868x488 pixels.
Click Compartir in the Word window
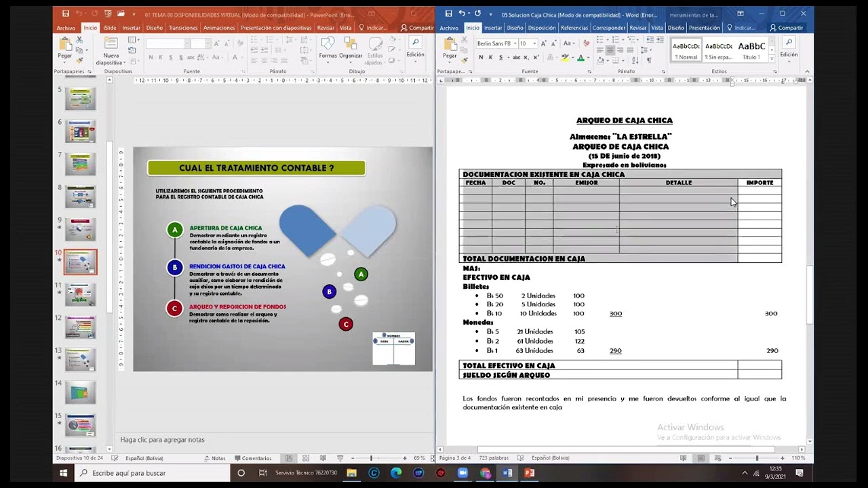tap(787, 28)
